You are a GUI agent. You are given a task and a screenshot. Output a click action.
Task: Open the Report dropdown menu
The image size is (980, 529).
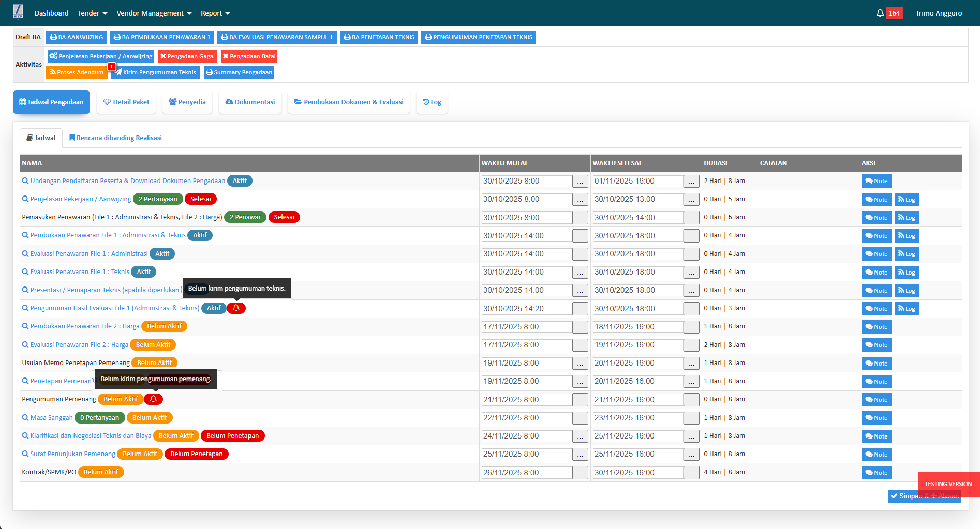point(215,13)
